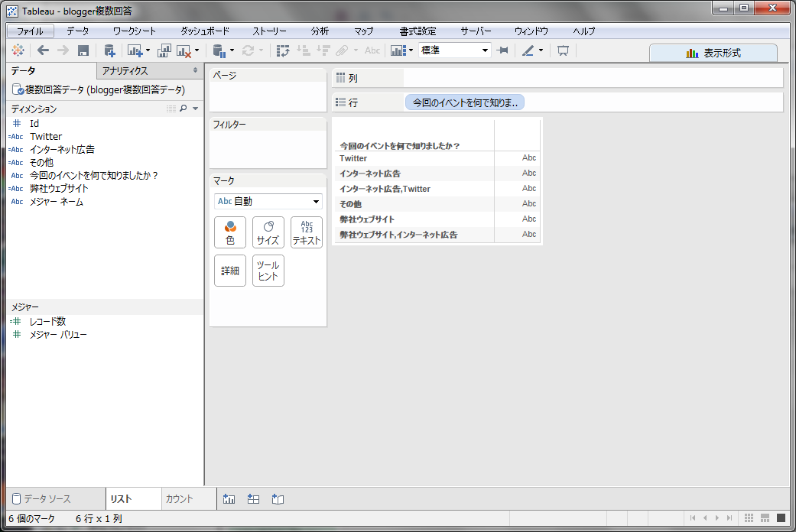Click the search dimensions magnifier icon

click(184, 109)
